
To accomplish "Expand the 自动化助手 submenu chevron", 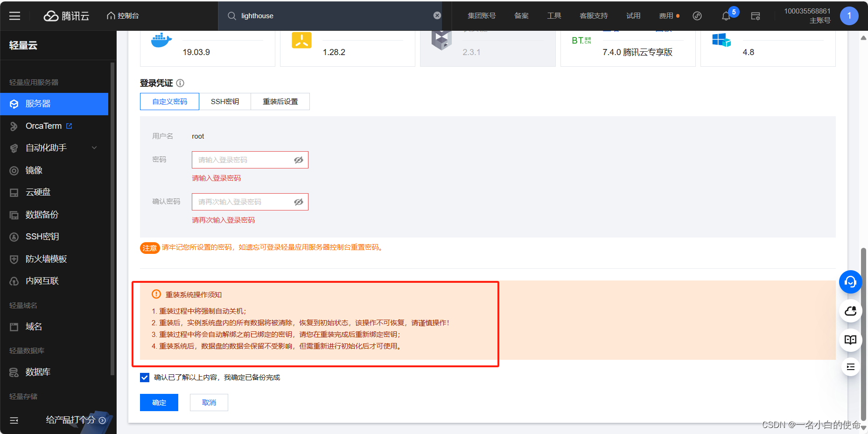I will click(x=94, y=148).
